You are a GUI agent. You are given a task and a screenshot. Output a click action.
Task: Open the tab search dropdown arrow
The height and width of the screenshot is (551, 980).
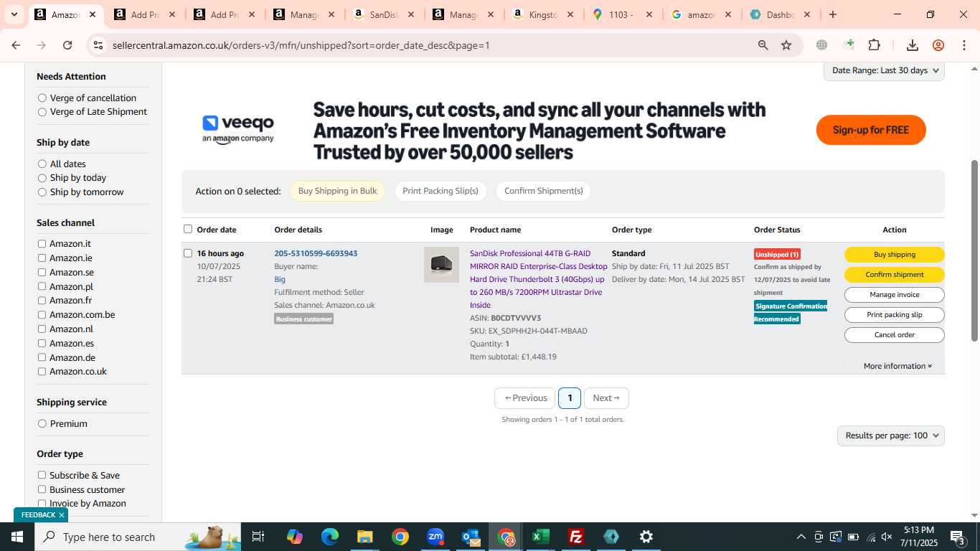pyautogui.click(x=14, y=14)
